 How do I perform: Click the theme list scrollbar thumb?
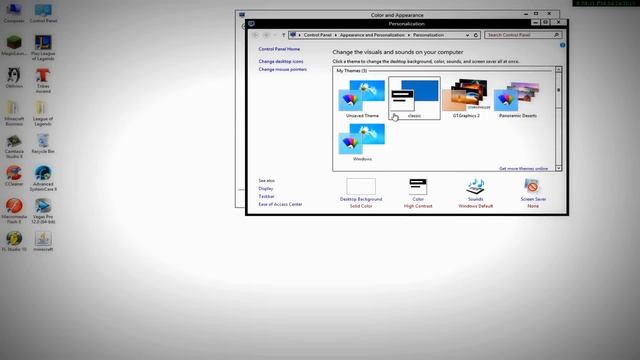558,90
